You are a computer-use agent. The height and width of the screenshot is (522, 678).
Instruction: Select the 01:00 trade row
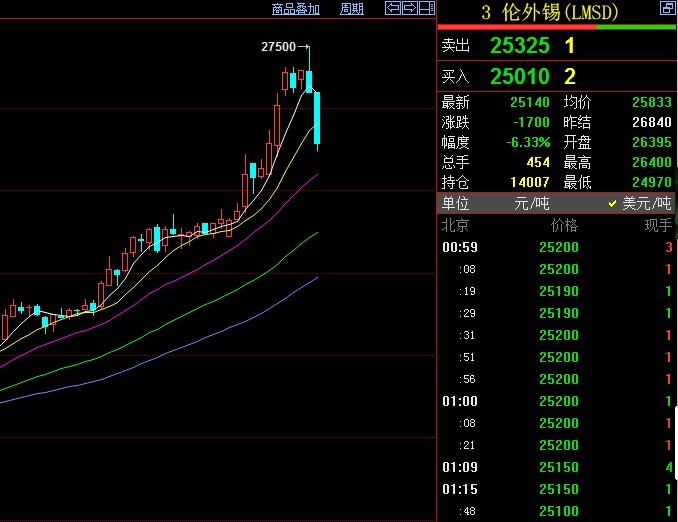click(557, 401)
